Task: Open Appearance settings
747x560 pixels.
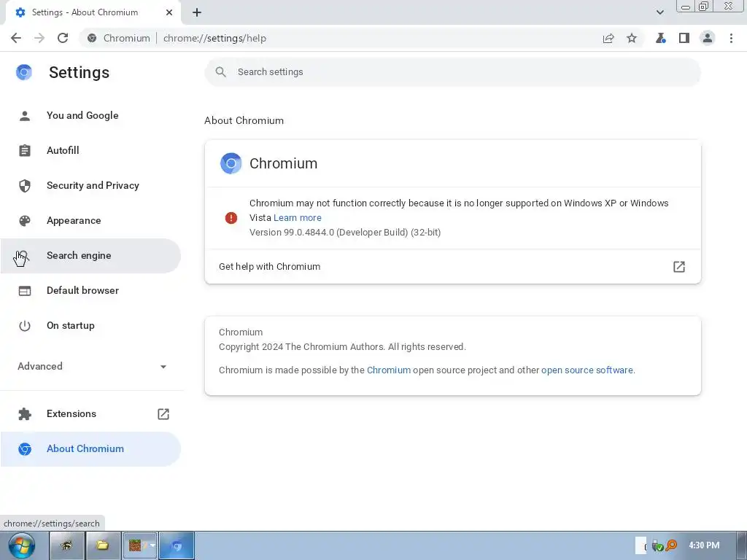Action: point(90,220)
